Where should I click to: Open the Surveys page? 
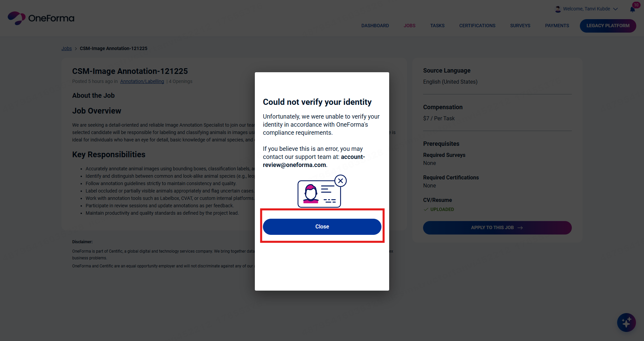point(520,26)
